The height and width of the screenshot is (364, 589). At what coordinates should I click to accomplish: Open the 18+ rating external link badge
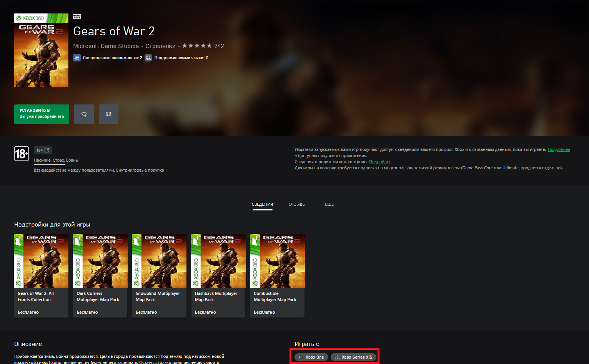[43, 150]
